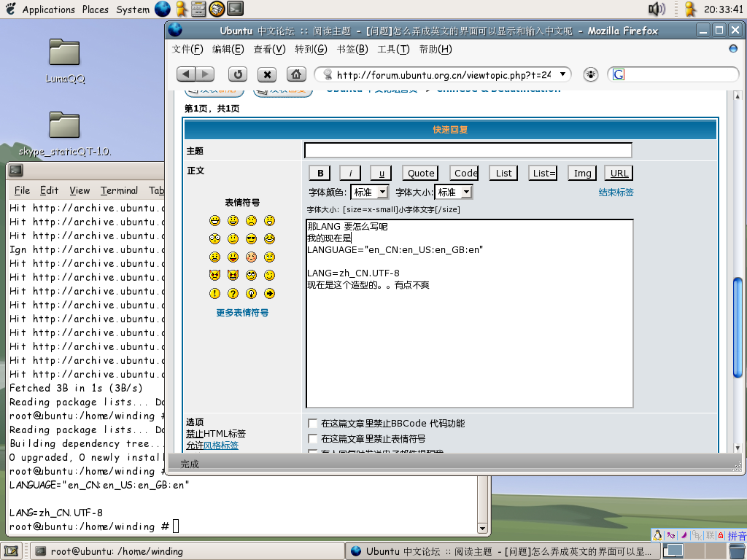Viewport: 747px width, 560px height.
Task: Insert the question mark emoticon
Action: coord(233,293)
